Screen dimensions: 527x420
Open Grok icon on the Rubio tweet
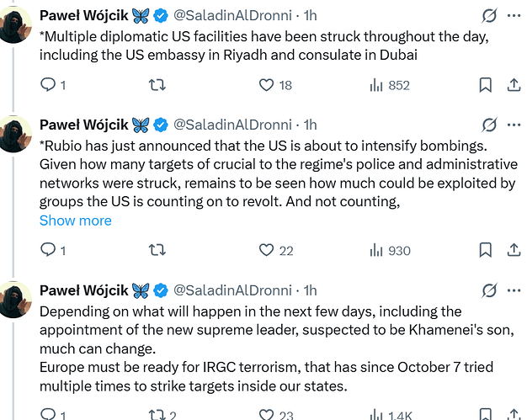click(489, 125)
